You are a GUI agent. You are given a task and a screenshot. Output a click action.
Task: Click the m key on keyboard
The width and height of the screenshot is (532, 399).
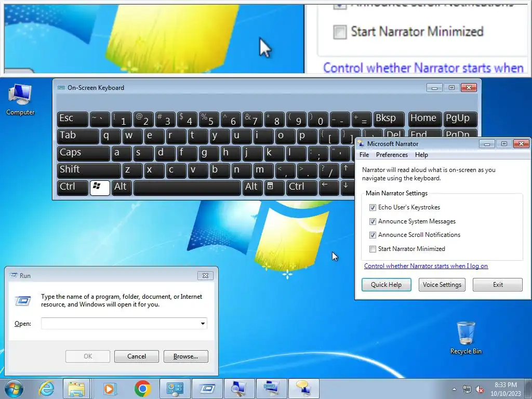coord(263,170)
